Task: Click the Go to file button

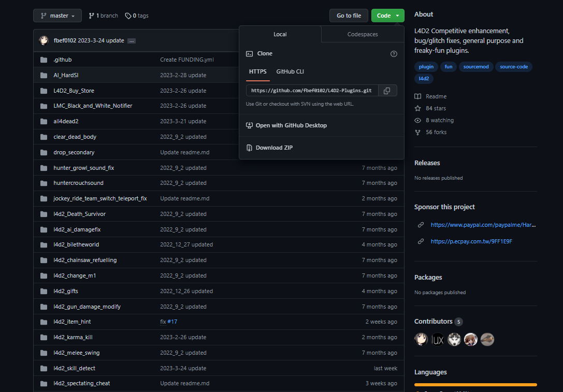Action: 349,16
